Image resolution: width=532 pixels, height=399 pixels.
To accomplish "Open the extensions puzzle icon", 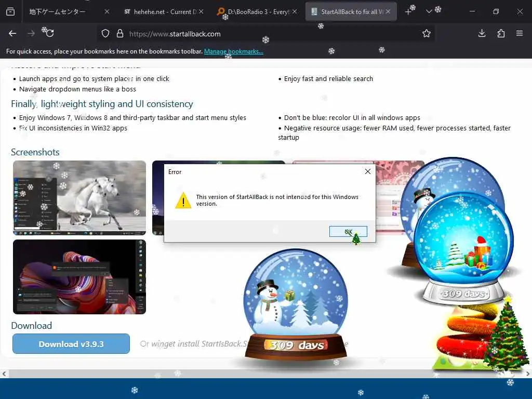I will click(x=501, y=33).
